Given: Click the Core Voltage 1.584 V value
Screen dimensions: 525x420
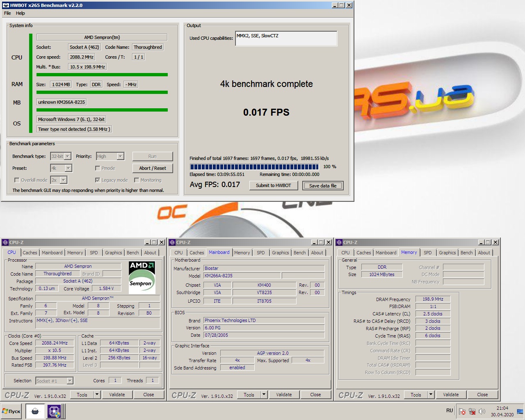Looking at the screenshot, I should [106, 288].
